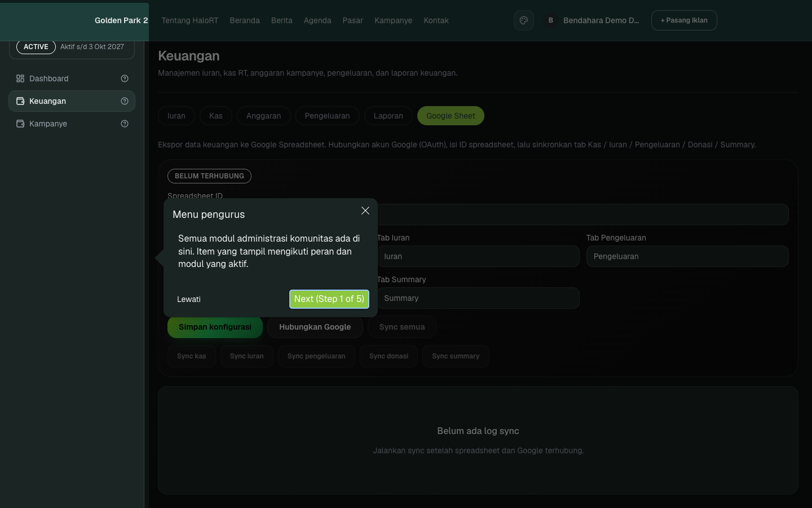Open the Anggaran tab

tap(263, 116)
